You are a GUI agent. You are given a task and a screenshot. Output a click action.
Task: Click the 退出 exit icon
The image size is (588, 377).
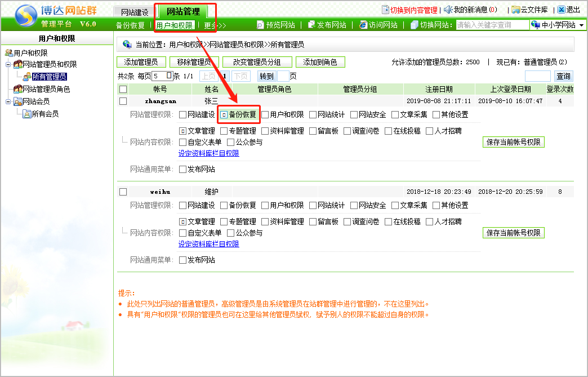point(561,10)
